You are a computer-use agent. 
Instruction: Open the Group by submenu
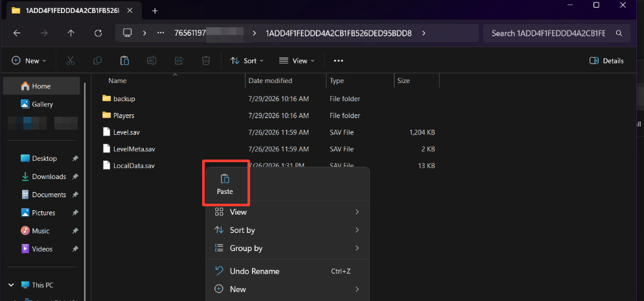click(x=287, y=248)
